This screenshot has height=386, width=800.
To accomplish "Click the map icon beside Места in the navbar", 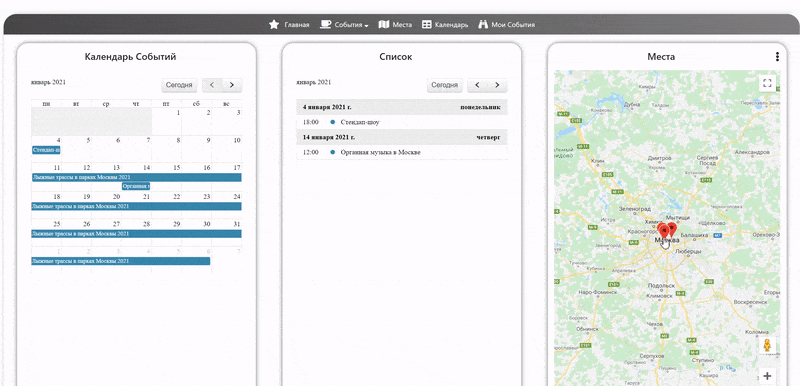I will [x=384, y=24].
